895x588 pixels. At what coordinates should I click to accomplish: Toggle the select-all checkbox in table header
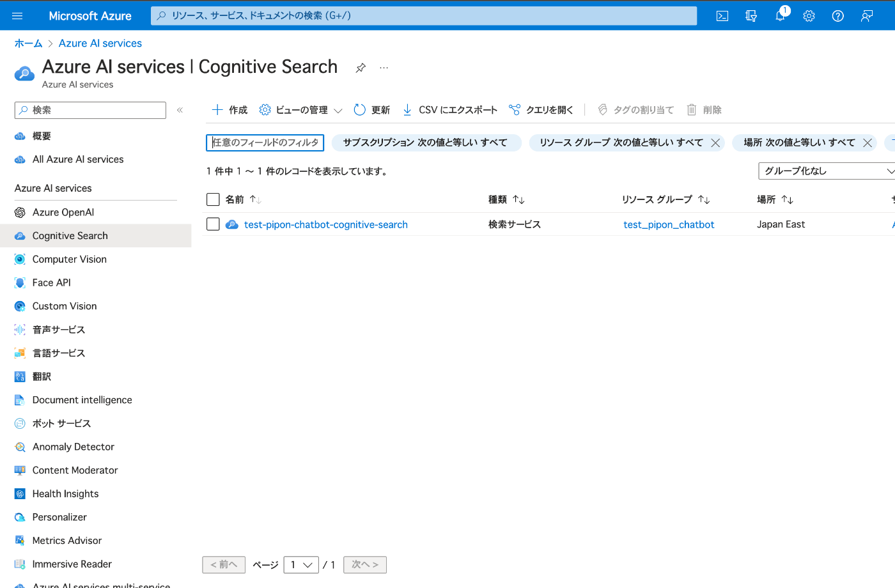[213, 199]
